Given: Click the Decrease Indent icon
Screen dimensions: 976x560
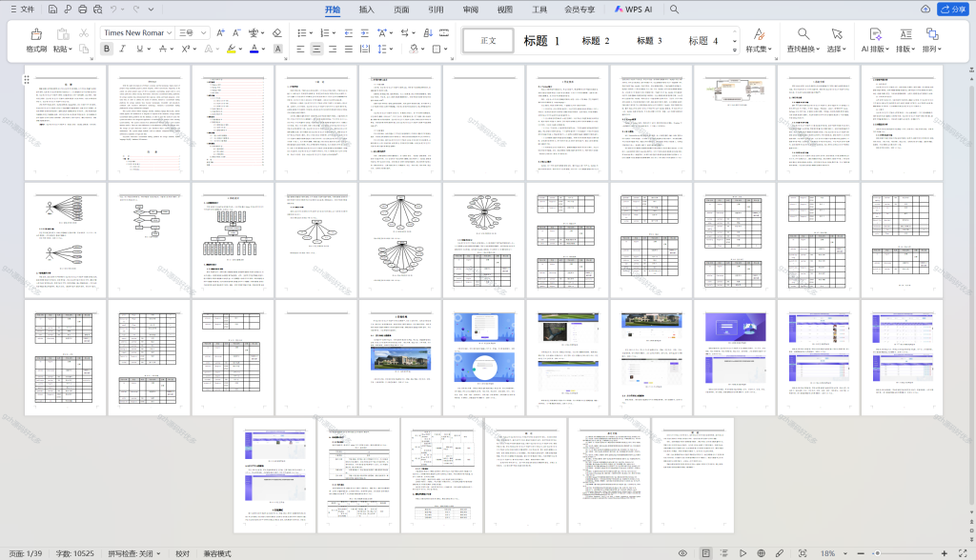Looking at the screenshot, I should click(x=349, y=33).
